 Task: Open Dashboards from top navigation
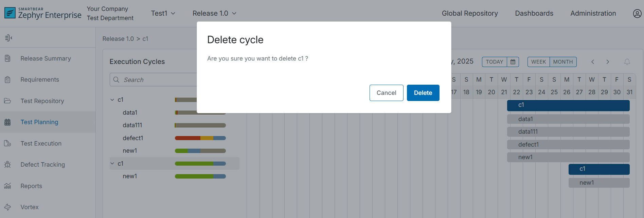[x=534, y=13]
